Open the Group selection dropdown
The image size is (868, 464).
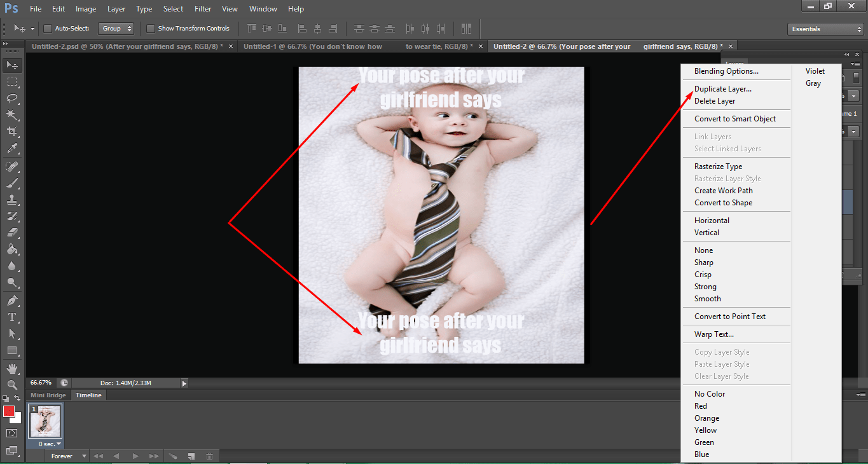116,28
